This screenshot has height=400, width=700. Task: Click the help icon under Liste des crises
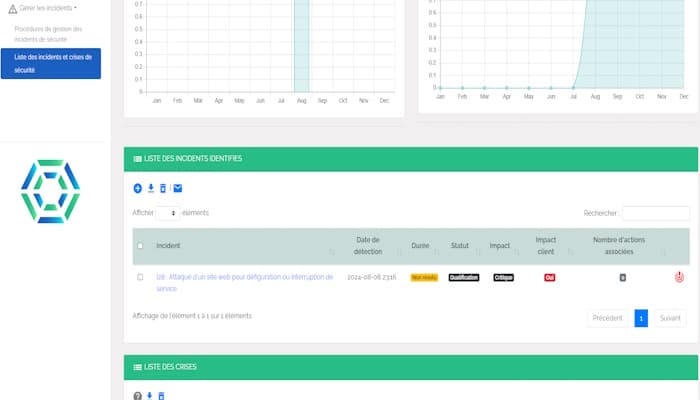(x=138, y=396)
